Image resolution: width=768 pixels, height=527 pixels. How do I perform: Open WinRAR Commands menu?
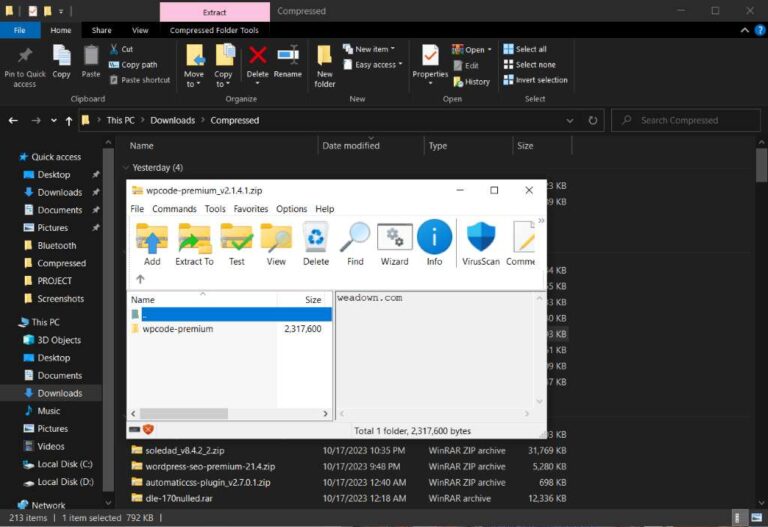(174, 209)
